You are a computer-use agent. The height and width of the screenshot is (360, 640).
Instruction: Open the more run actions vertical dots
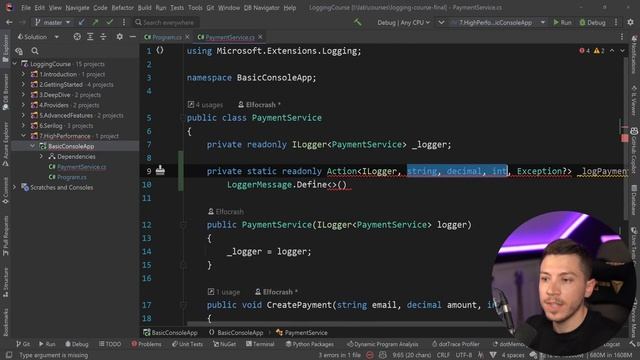click(616, 22)
